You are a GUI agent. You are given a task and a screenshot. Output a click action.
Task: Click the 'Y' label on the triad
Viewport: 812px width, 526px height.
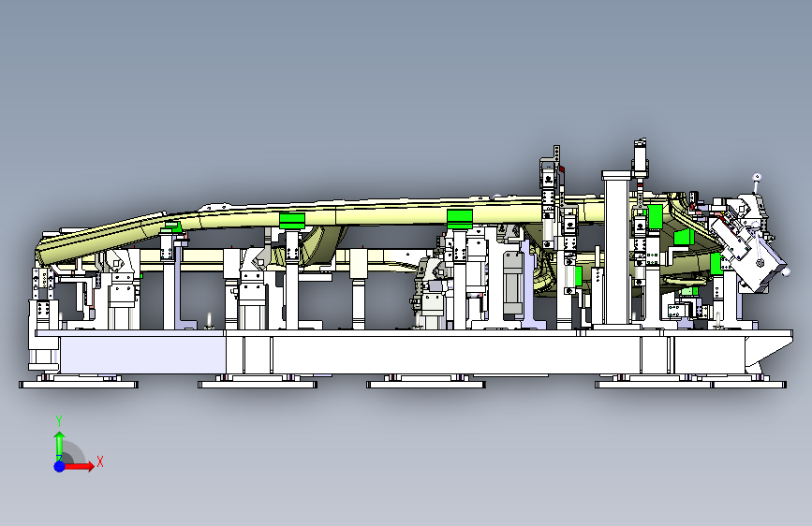59,421
